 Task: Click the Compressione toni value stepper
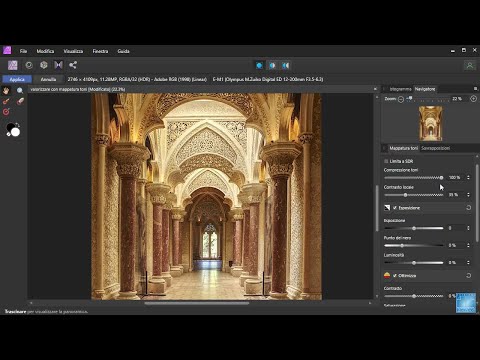tap(468, 178)
